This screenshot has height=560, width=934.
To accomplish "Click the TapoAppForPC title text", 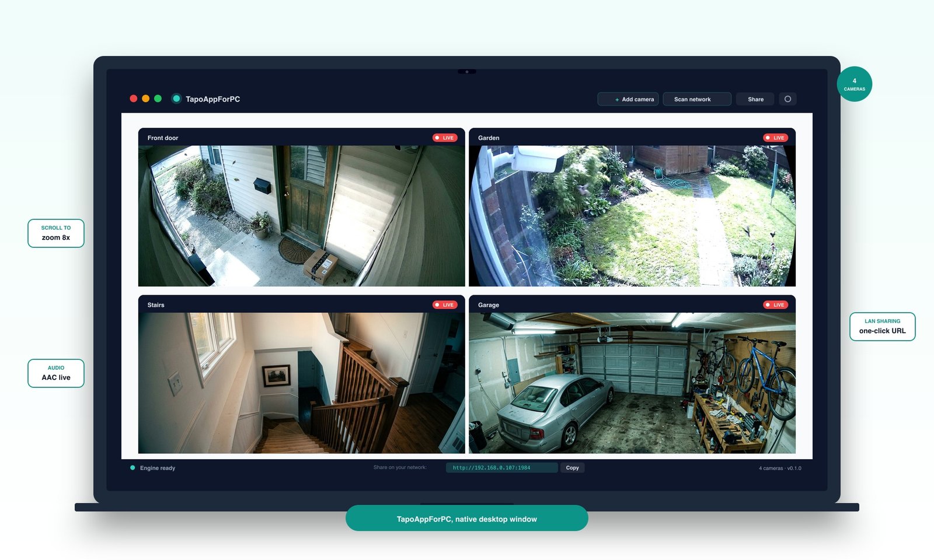I will (x=212, y=99).
